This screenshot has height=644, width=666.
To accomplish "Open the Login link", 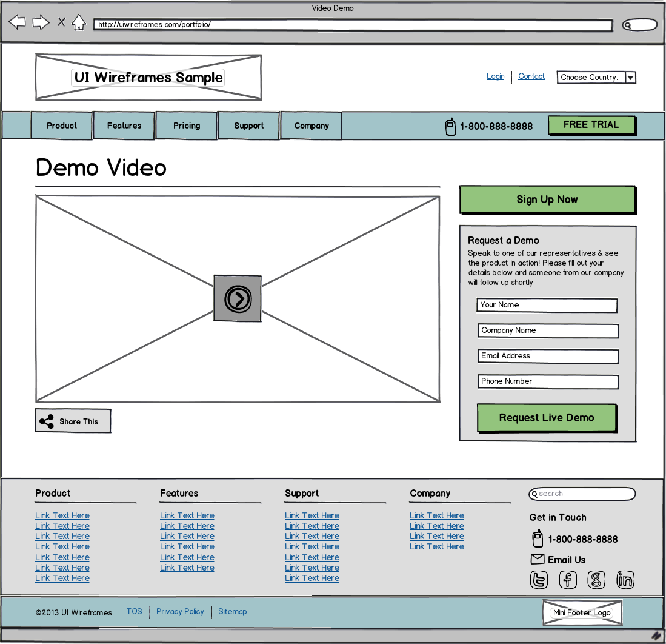I will point(495,76).
